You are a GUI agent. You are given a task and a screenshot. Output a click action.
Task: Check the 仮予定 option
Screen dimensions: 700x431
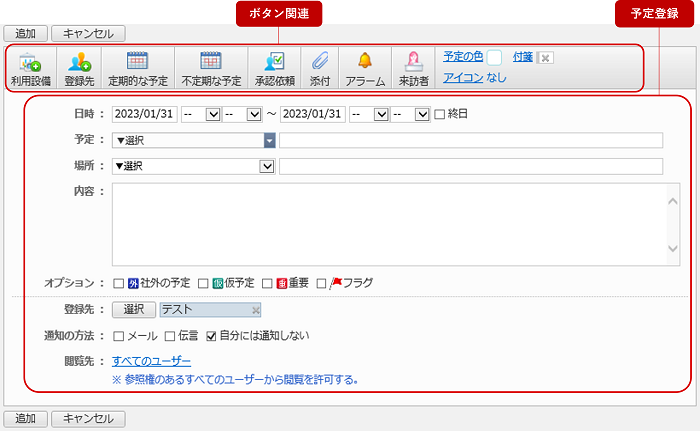[x=203, y=284]
